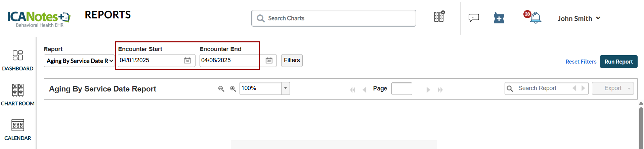The width and height of the screenshot is (644, 149).
Task: Zoom out the report view
Action: [x=221, y=89]
